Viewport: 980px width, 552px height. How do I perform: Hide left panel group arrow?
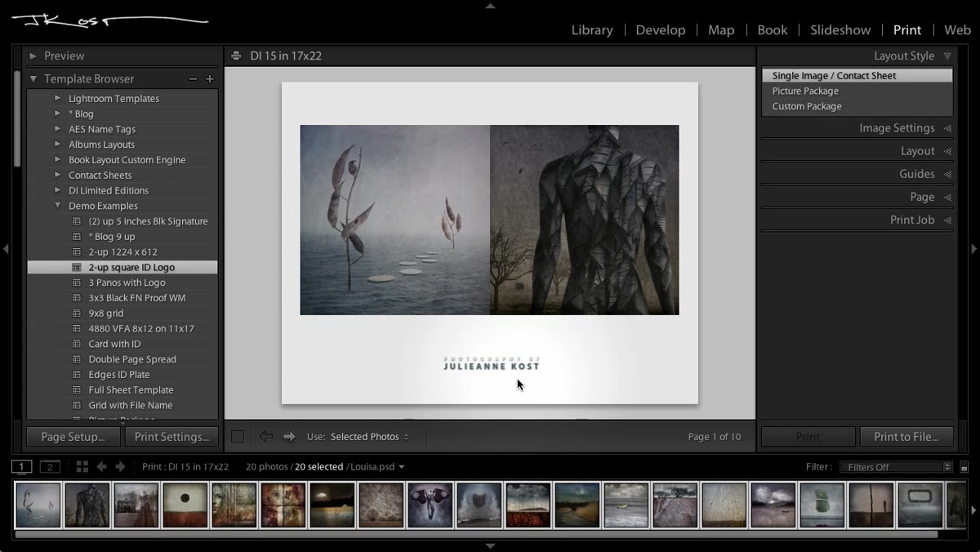click(6, 249)
